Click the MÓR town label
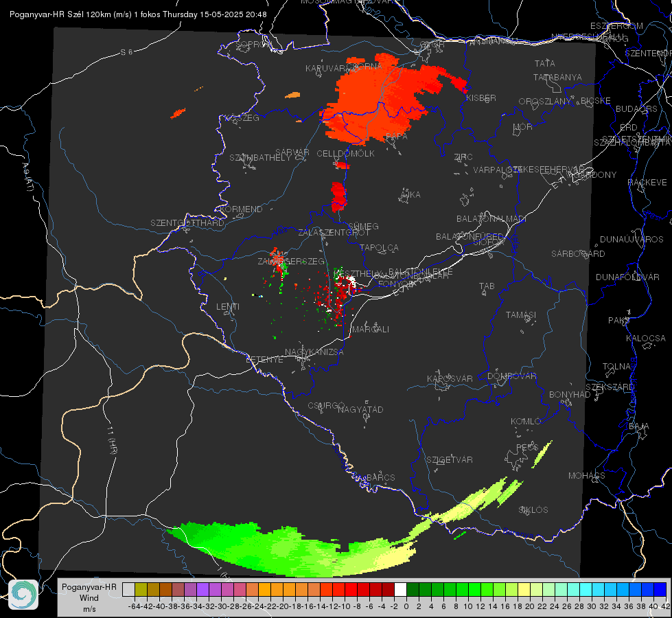Screen dimensions: 672x618 click(x=523, y=127)
